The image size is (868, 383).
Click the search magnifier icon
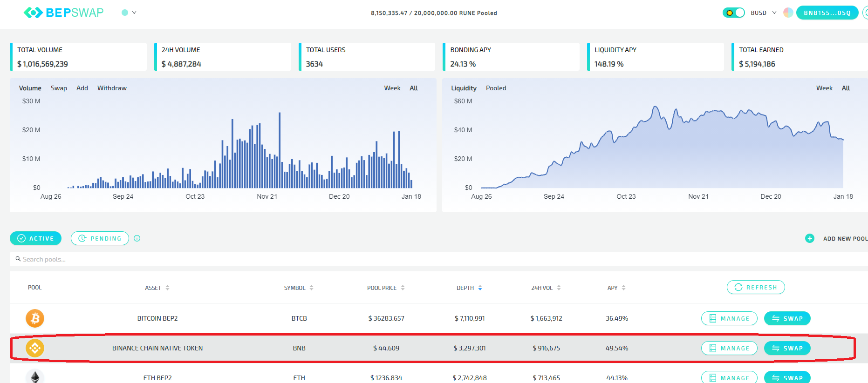[18, 259]
